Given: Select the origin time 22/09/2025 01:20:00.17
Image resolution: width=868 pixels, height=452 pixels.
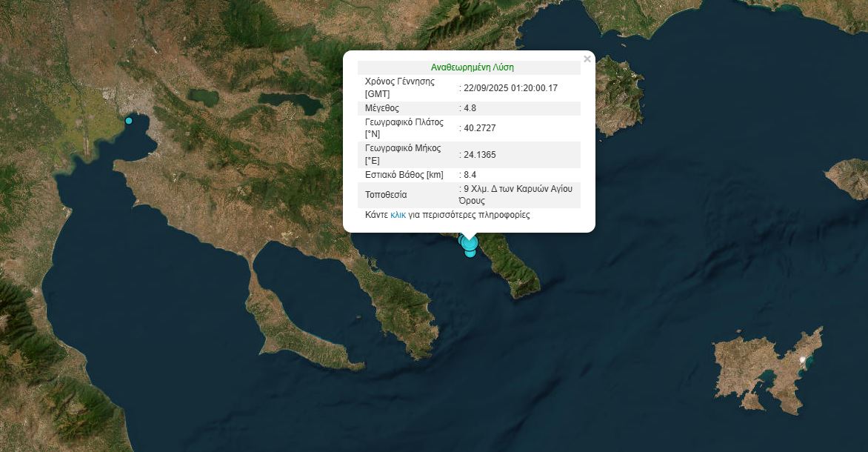Looking at the screenshot, I should (510, 87).
